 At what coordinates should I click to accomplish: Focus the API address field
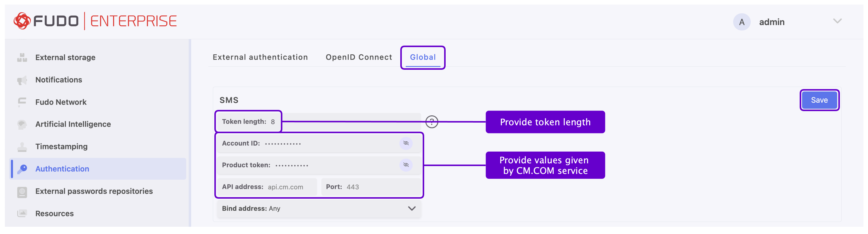point(290,187)
